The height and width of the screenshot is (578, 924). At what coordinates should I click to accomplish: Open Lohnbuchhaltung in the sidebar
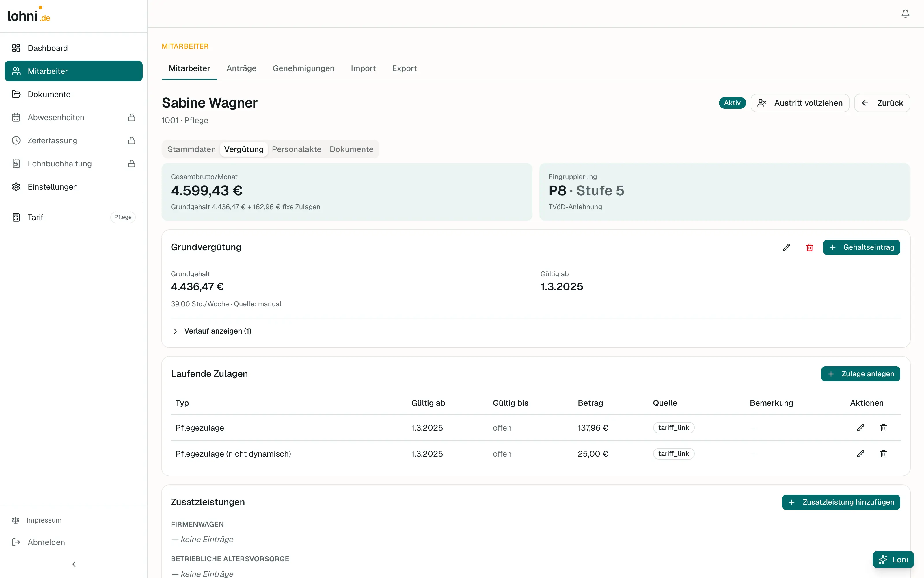[73, 164]
